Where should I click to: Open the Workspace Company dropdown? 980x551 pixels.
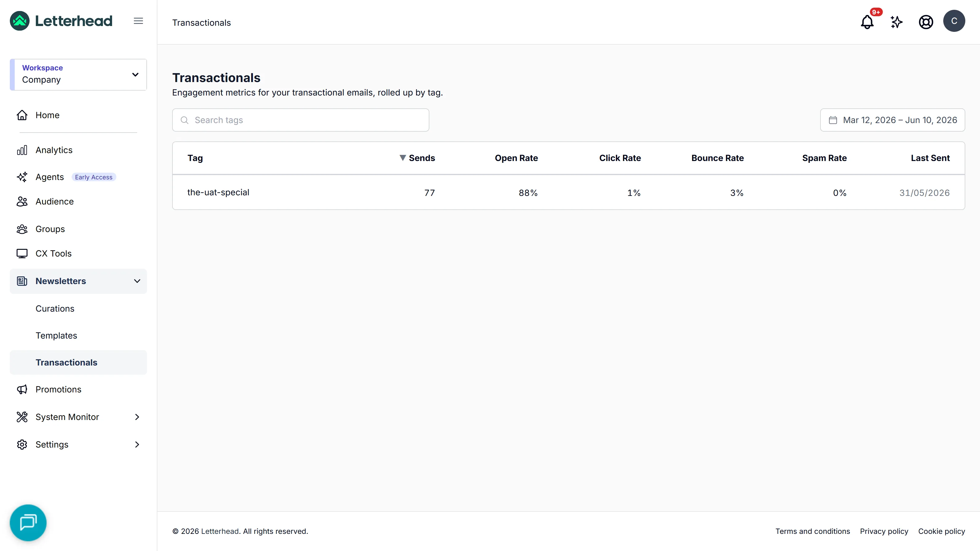tap(78, 74)
